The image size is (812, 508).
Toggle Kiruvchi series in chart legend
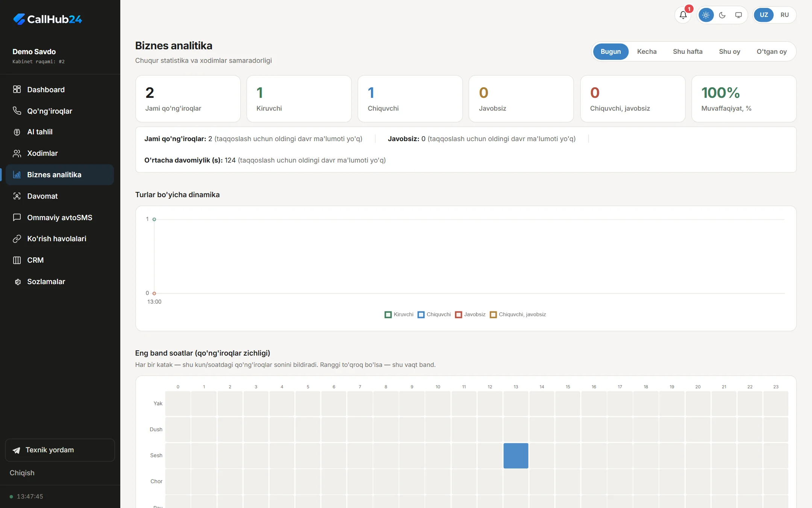click(x=399, y=315)
